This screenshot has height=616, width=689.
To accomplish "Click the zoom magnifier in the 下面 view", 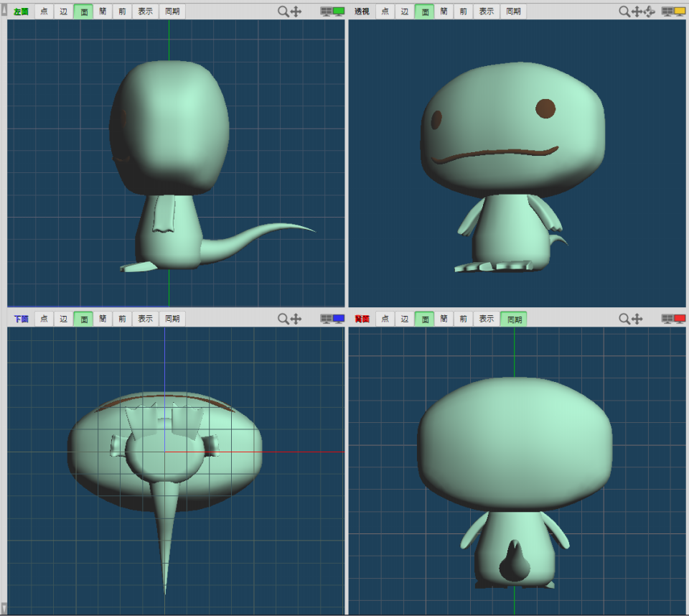I will 283,319.
